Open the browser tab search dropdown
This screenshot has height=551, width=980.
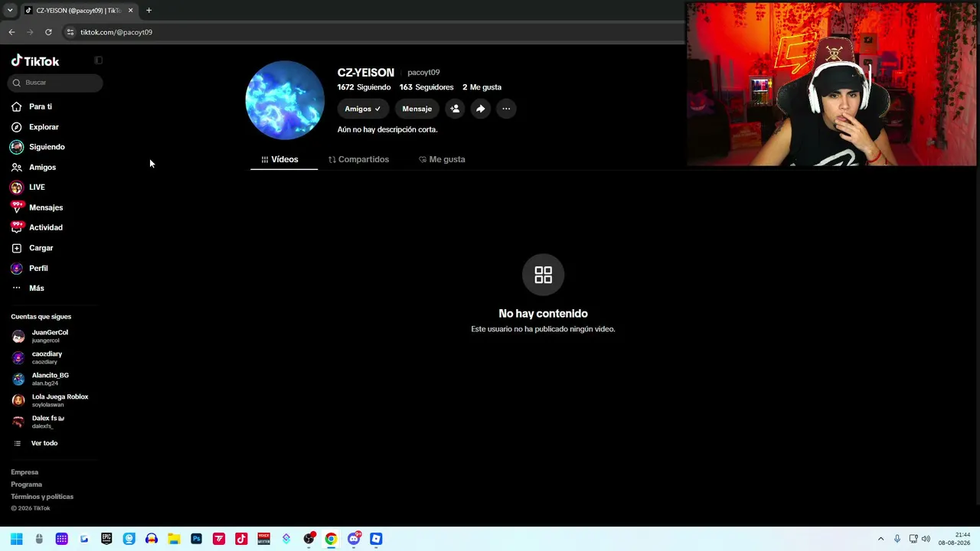(x=10, y=11)
